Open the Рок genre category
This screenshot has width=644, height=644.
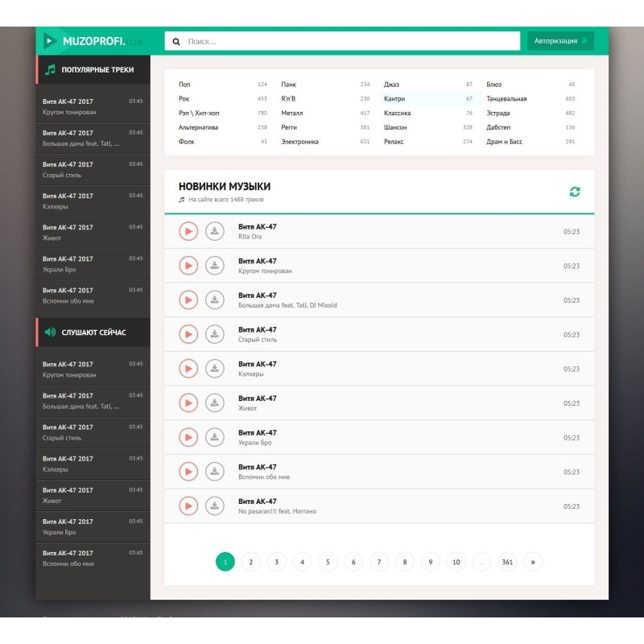coord(183,98)
